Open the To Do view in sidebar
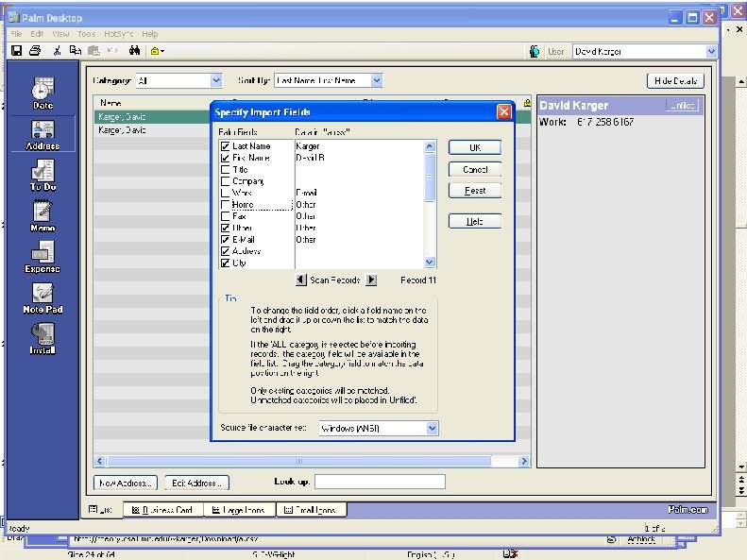 coord(42,176)
